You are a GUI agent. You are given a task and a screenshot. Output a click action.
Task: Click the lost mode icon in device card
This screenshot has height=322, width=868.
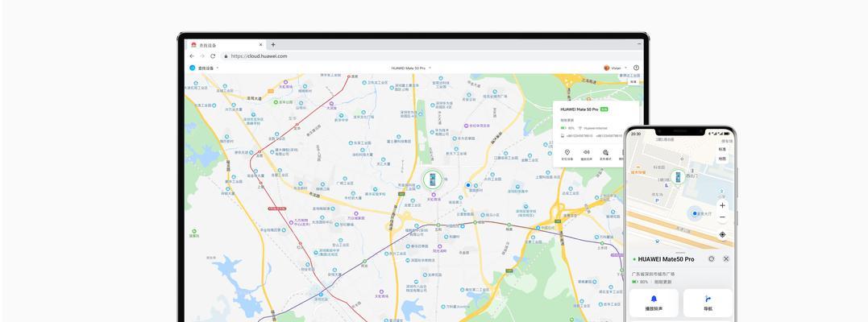tap(605, 152)
